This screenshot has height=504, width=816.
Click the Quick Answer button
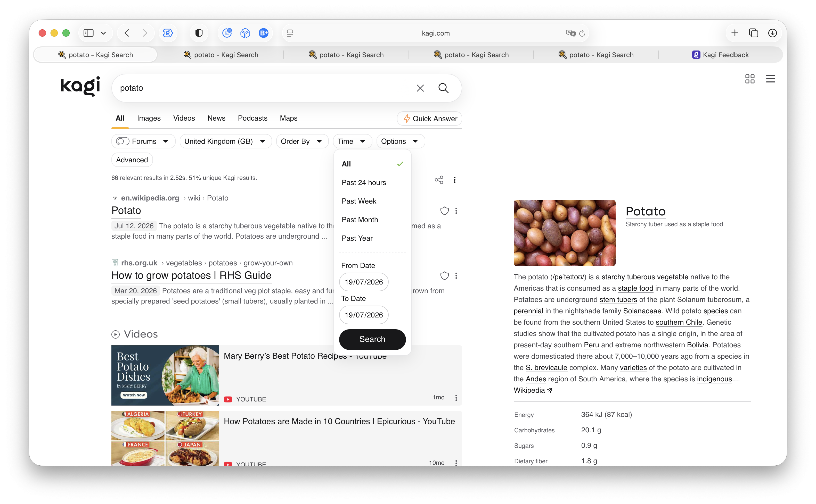click(430, 119)
